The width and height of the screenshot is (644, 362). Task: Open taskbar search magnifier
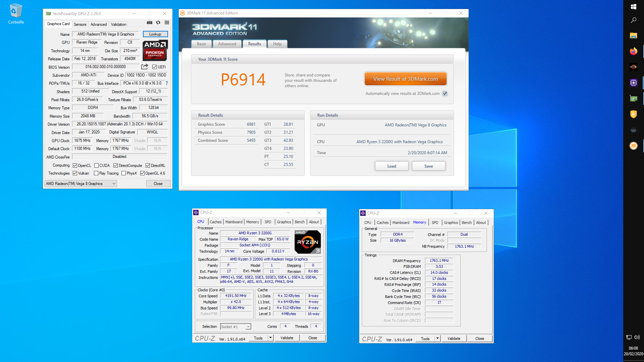click(633, 20)
